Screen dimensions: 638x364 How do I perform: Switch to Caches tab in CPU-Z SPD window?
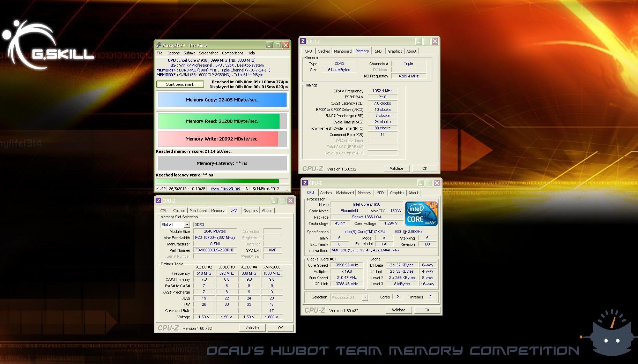(x=179, y=211)
